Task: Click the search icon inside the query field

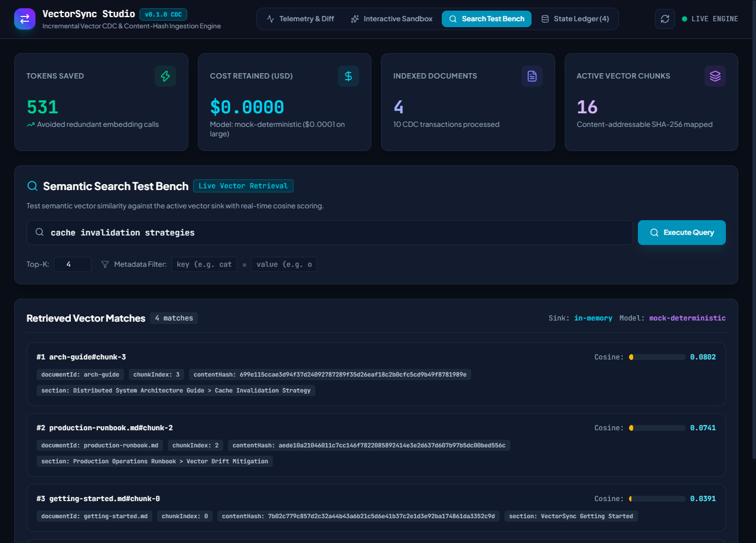Action: pos(40,233)
